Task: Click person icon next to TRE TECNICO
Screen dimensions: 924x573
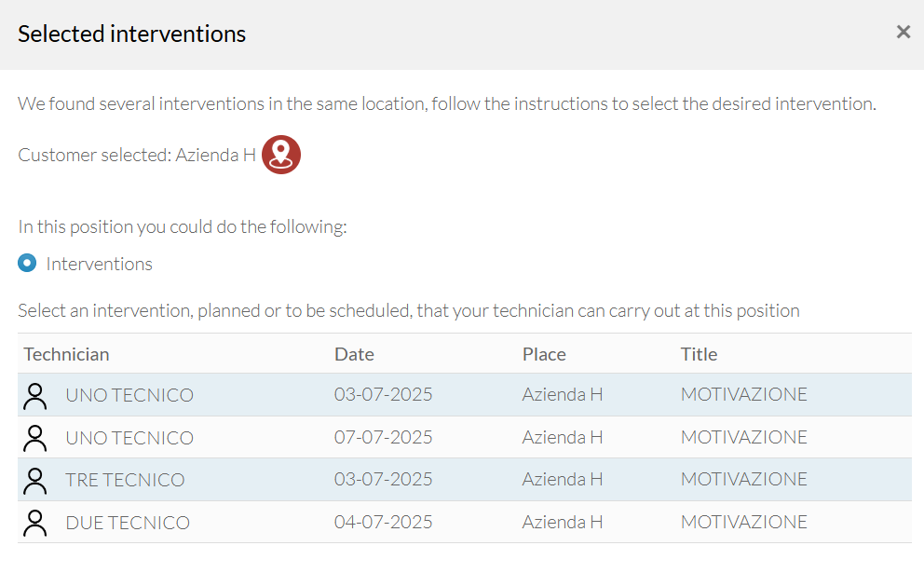Action: [34, 481]
